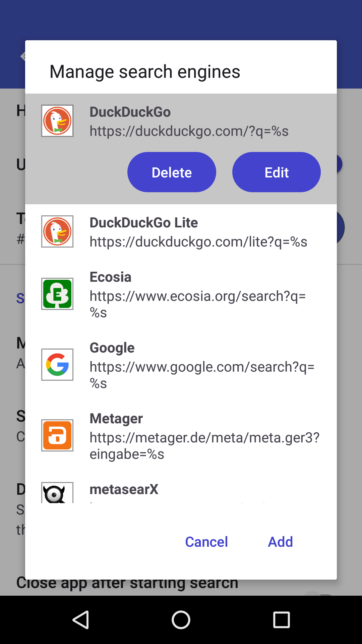Delete the DuckDuckGo search engine
The image size is (362, 644).
(x=172, y=172)
